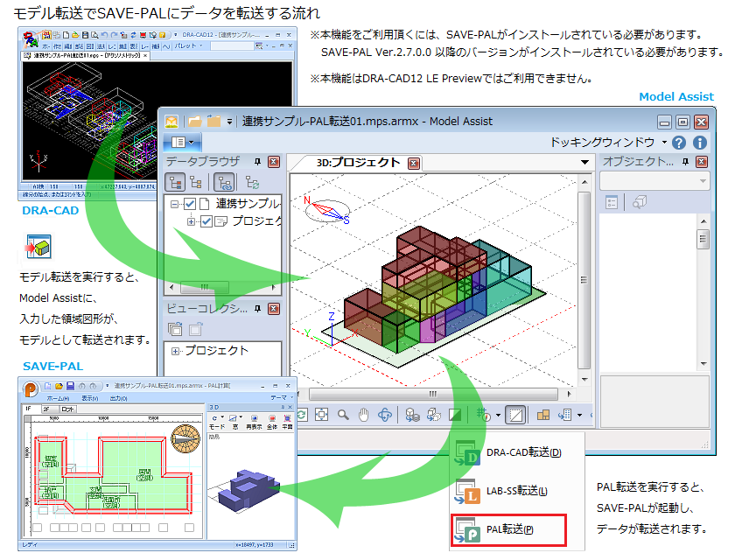Uncheck the プロジェクト checkbox in データブラウザ
735x560 pixels.
tap(206, 221)
